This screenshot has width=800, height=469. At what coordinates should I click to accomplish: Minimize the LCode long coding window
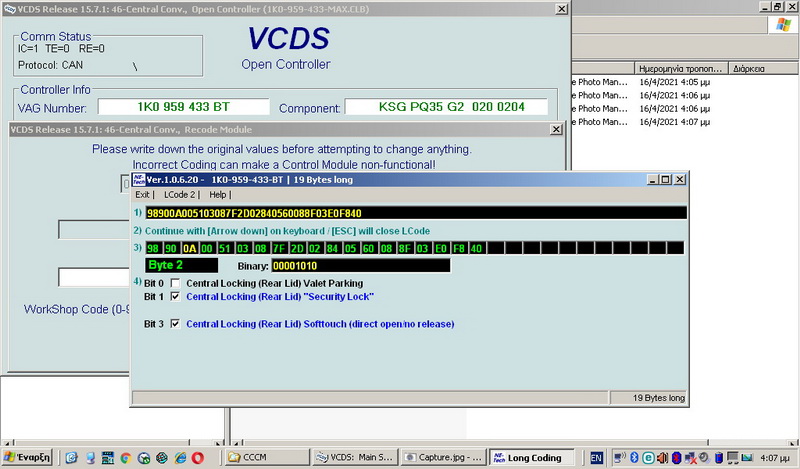(x=653, y=179)
